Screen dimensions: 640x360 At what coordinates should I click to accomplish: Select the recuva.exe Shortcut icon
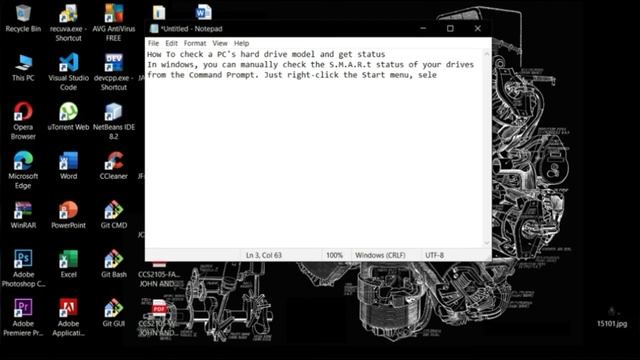68,23
